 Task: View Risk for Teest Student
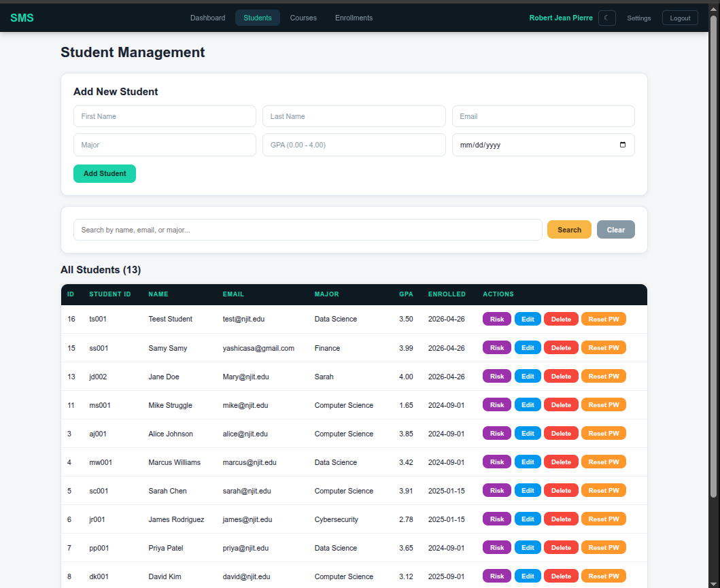(496, 319)
